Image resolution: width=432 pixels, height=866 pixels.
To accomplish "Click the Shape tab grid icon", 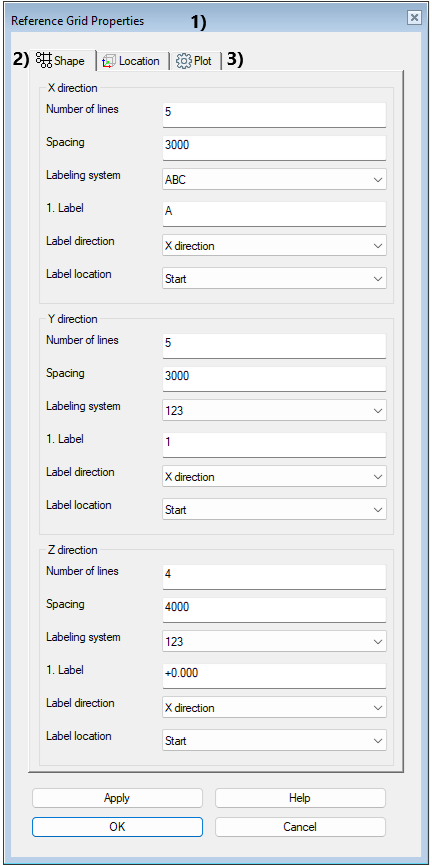I will tap(43, 60).
